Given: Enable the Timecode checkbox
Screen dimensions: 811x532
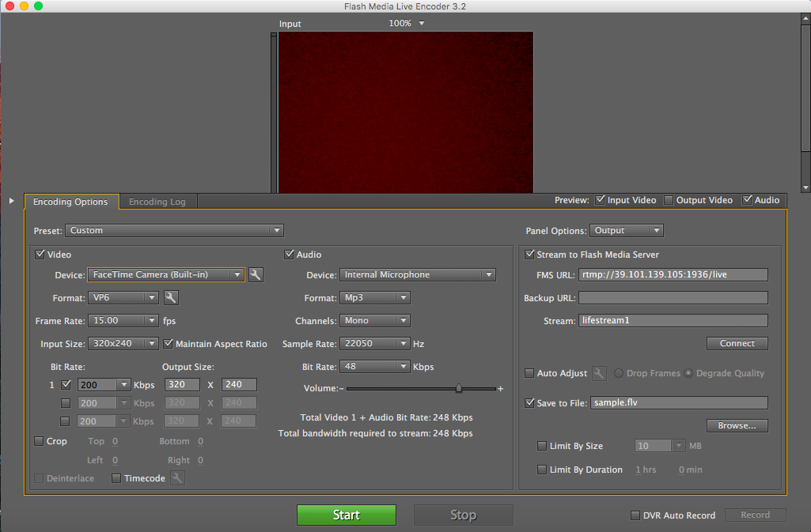Looking at the screenshot, I should 116,478.
